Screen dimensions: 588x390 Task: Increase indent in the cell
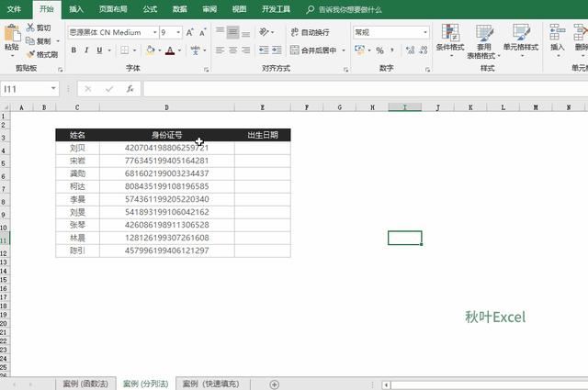277,50
